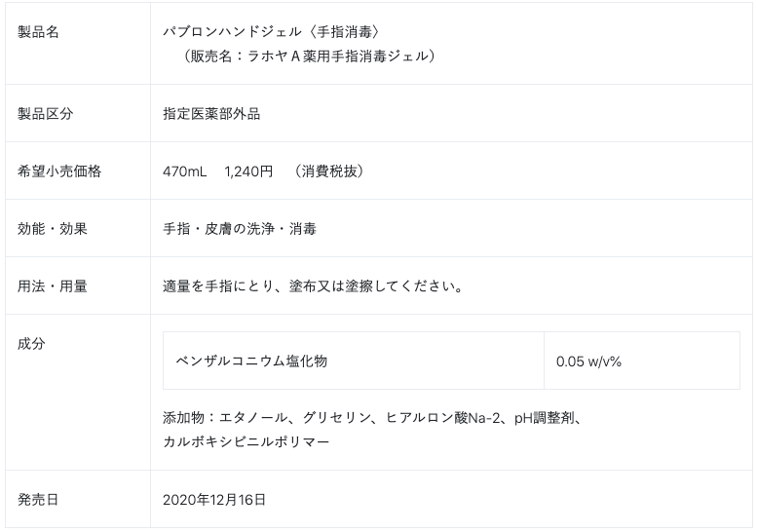Click the 470mL volume value
The width and height of the screenshot is (757, 532).
pos(184,171)
